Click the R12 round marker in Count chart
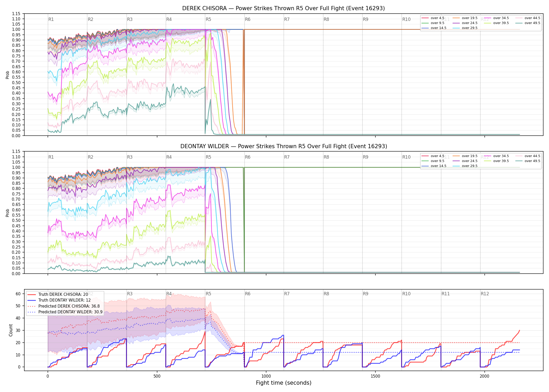The width and height of the screenshot is (549, 392). (x=485, y=294)
